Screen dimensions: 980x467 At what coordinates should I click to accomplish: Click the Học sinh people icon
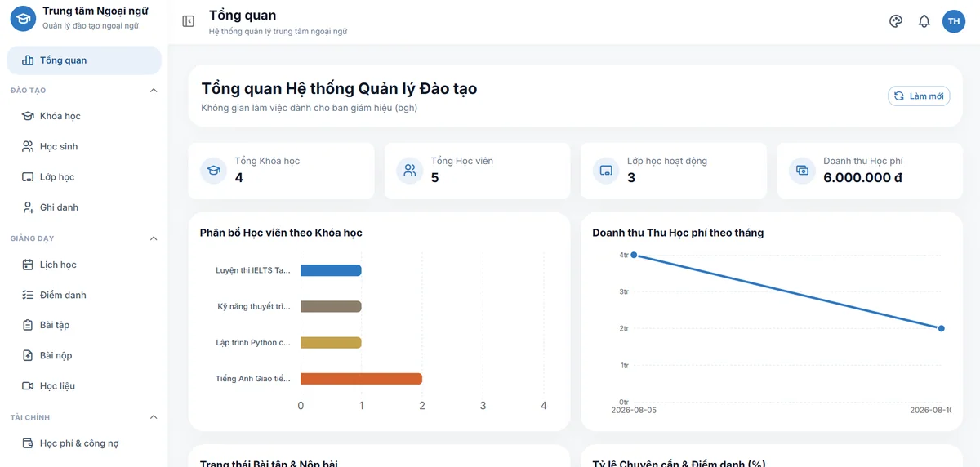coord(28,146)
